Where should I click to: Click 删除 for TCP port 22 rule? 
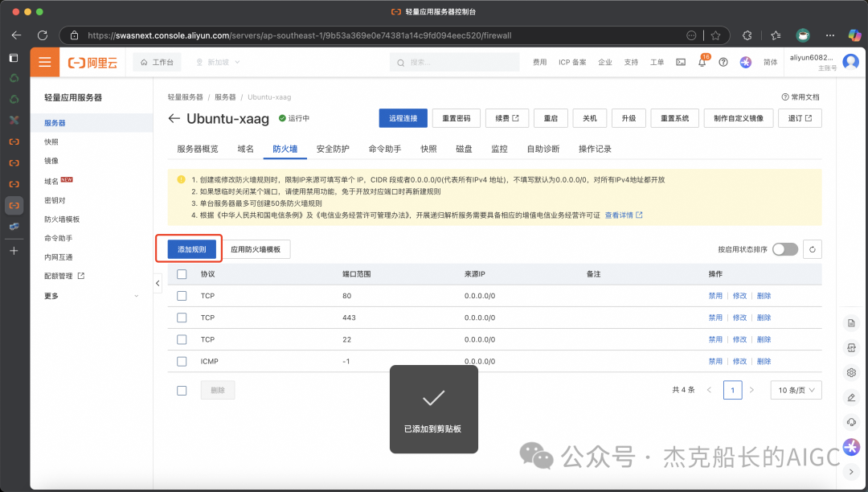(764, 340)
